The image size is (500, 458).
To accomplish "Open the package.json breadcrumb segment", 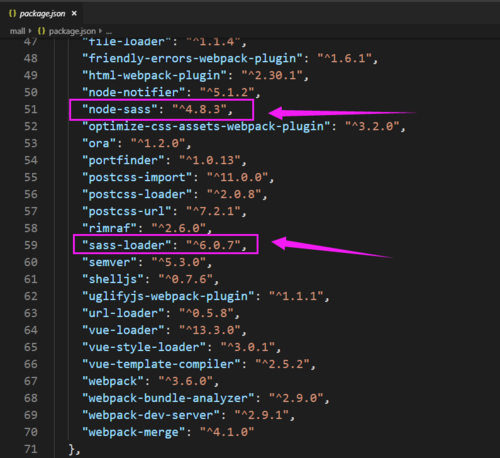I will (x=72, y=31).
